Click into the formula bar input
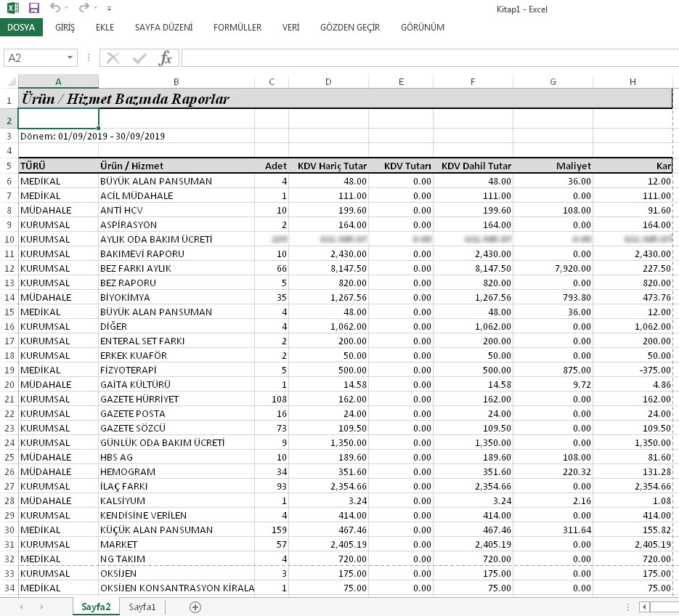Screen dimensions: 679x616 [x=430, y=57]
